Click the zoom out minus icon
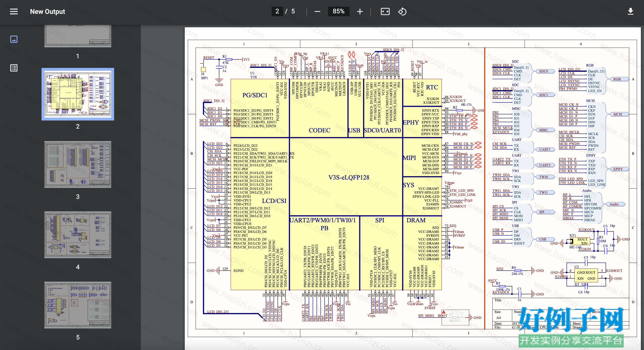 click(x=317, y=11)
